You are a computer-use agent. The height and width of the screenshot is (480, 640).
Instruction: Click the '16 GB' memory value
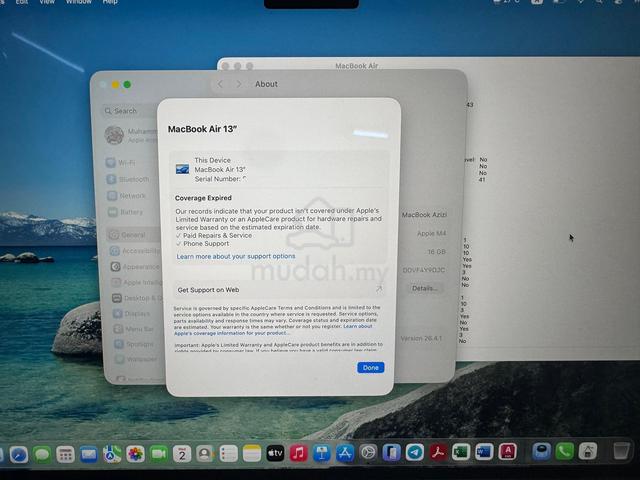pos(436,252)
